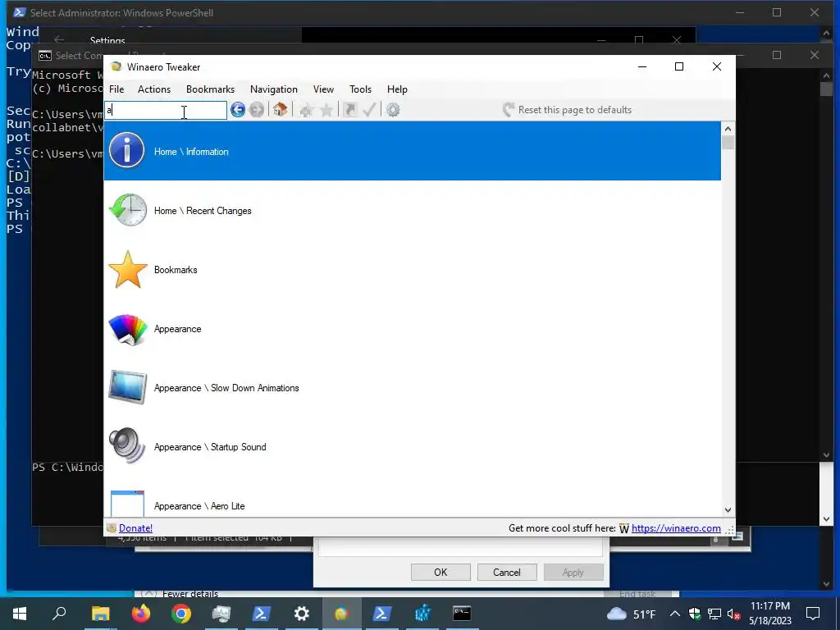Launch Chrome from taskbar

pyautogui.click(x=181, y=614)
